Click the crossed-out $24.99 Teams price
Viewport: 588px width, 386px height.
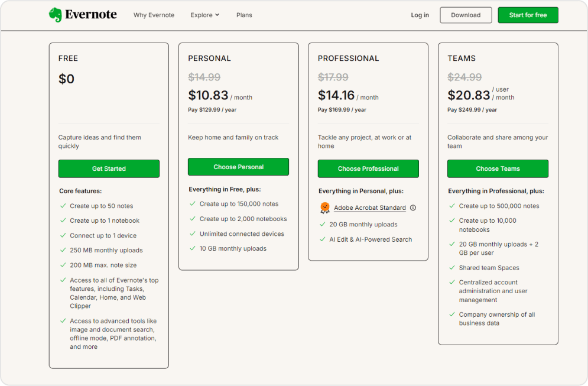tap(464, 77)
